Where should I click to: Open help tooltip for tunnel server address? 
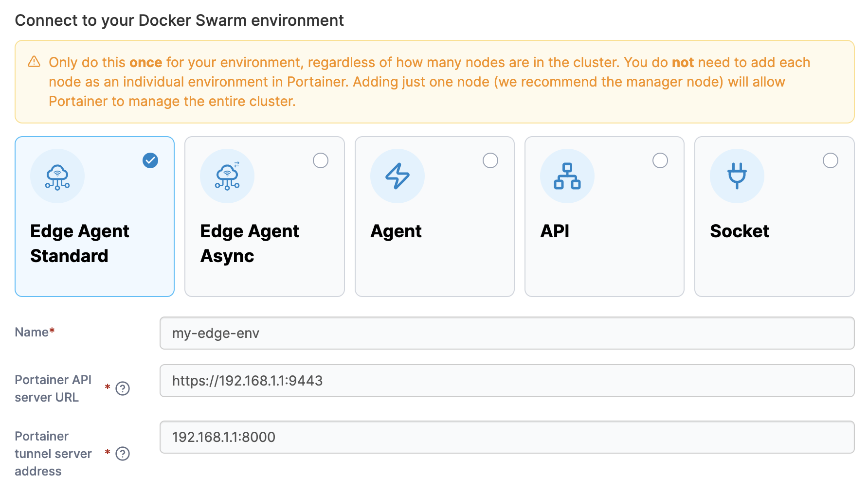tap(123, 454)
